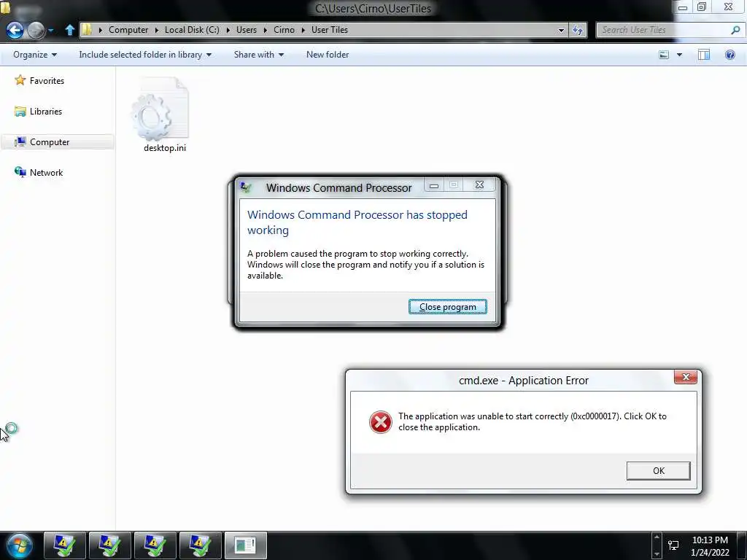Image resolution: width=747 pixels, height=560 pixels.
Task: Click fourth taskbar program icon
Action: coord(201,545)
